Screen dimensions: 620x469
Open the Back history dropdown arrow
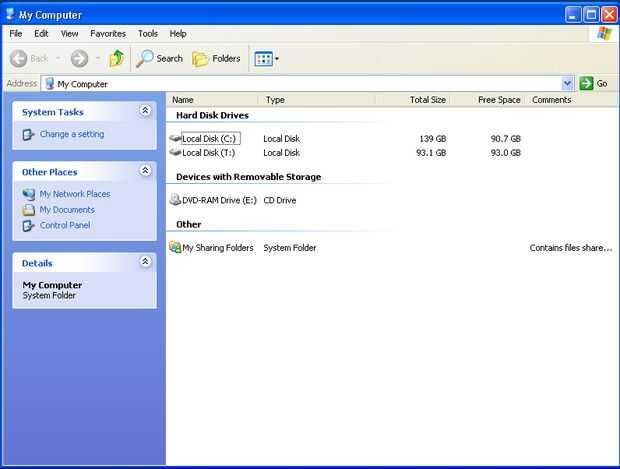point(58,59)
